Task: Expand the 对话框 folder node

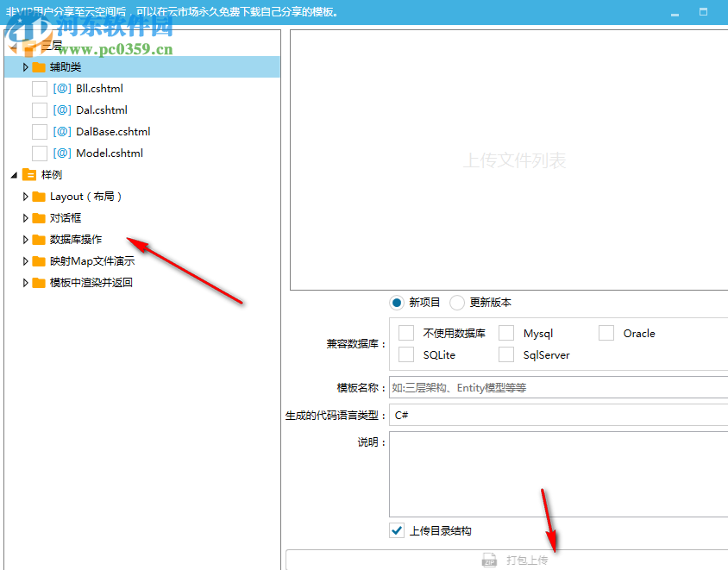Action: point(26,218)
